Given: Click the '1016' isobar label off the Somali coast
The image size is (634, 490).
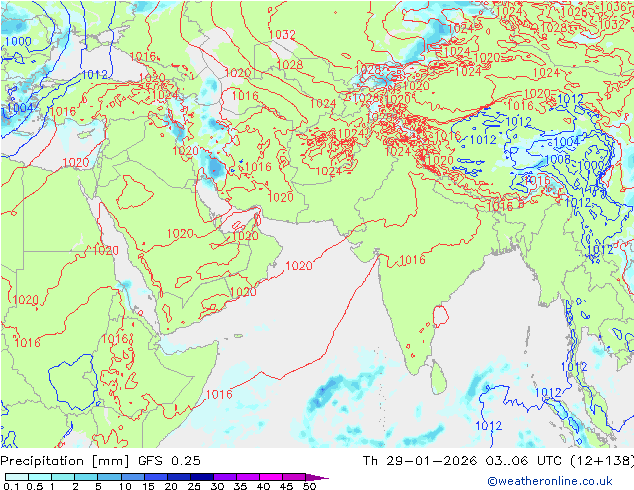Looking at the screenshot, I should pyautogui.click(x=219, y=394).
